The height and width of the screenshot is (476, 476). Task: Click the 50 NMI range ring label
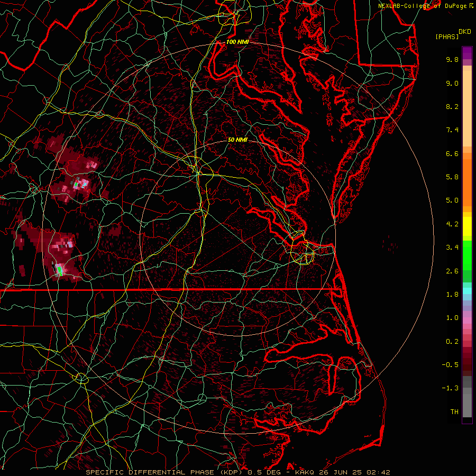[x=237, y=140]
